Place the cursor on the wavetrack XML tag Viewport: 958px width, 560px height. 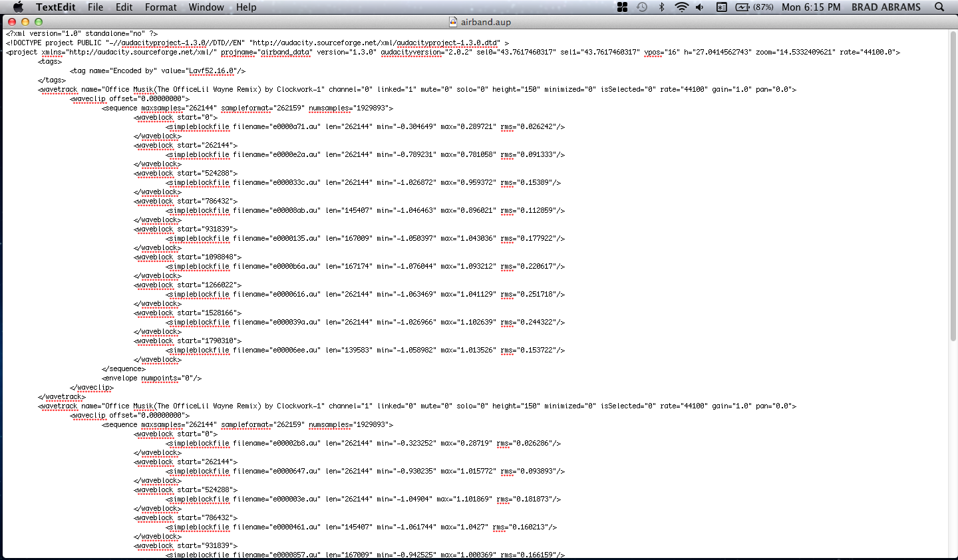click(59, 89)
